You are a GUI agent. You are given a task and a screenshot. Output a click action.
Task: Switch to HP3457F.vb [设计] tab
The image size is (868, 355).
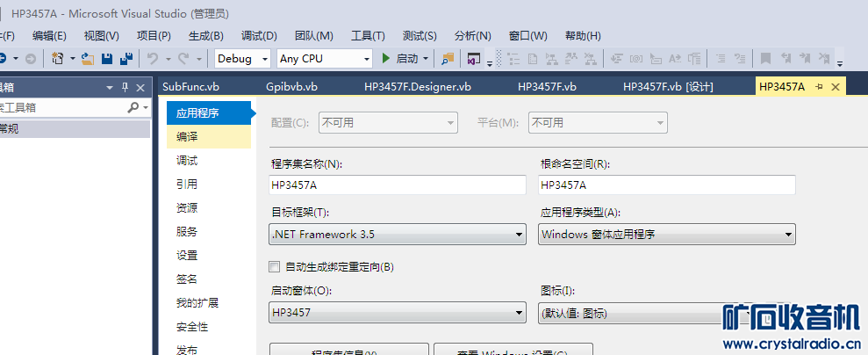(x=668, y=87)
